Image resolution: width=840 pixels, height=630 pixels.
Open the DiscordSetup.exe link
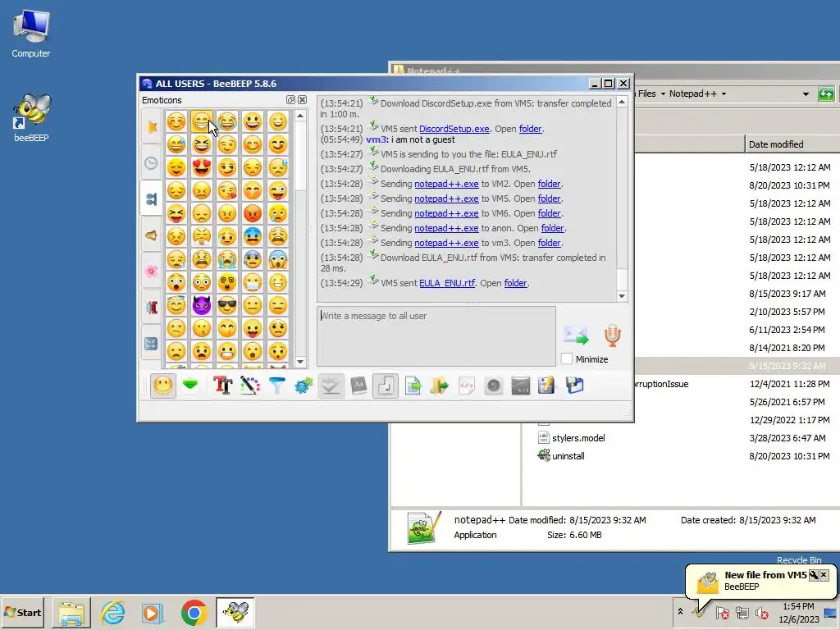454,129
